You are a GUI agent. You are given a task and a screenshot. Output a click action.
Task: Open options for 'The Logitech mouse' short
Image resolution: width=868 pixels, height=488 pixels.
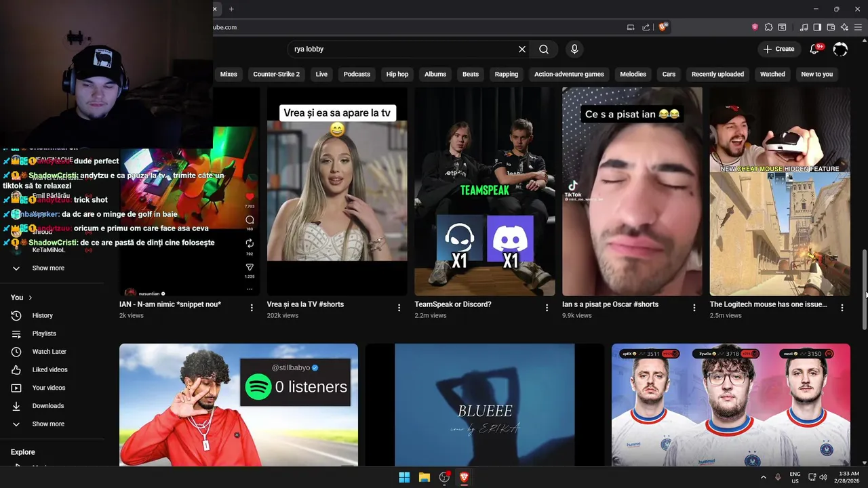[x=842, y=308]
